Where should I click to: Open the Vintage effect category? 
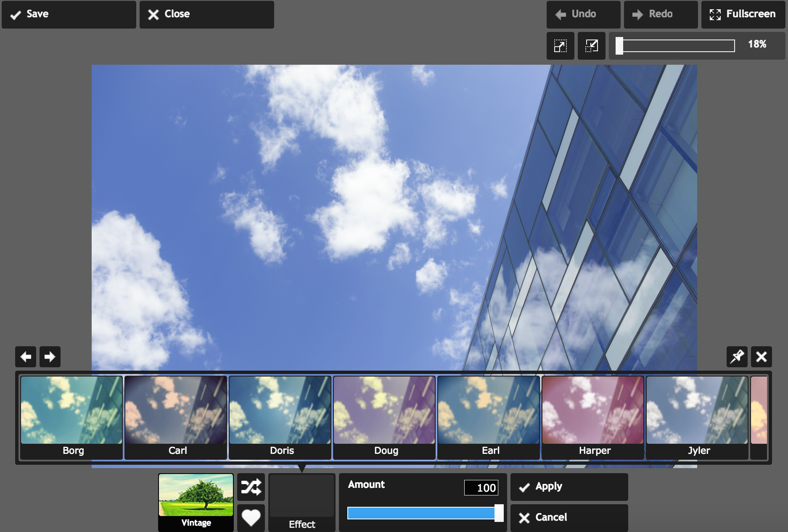click(196, 502)
